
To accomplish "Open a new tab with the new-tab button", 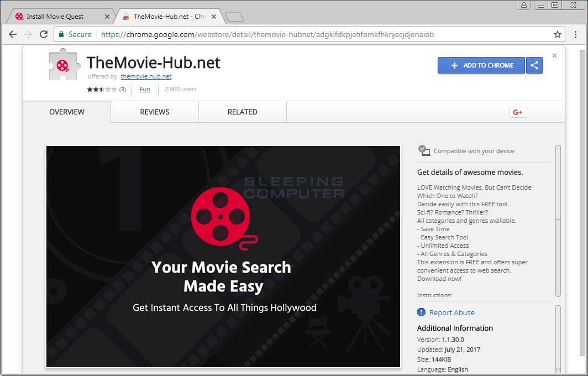I will point(234,17).
